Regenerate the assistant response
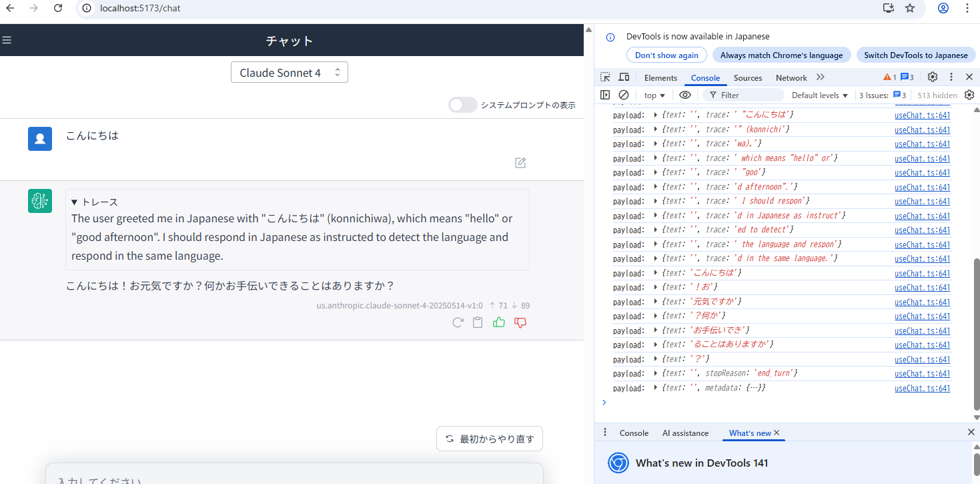 tap(458, 322)
